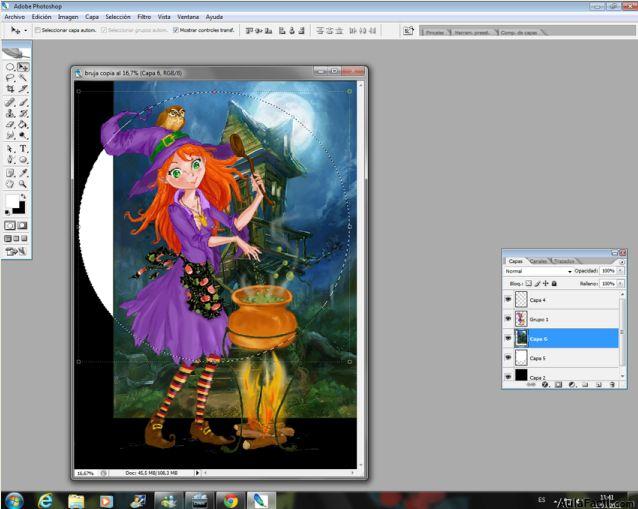Open the Edición menu
638x509 pixels.
42,17
